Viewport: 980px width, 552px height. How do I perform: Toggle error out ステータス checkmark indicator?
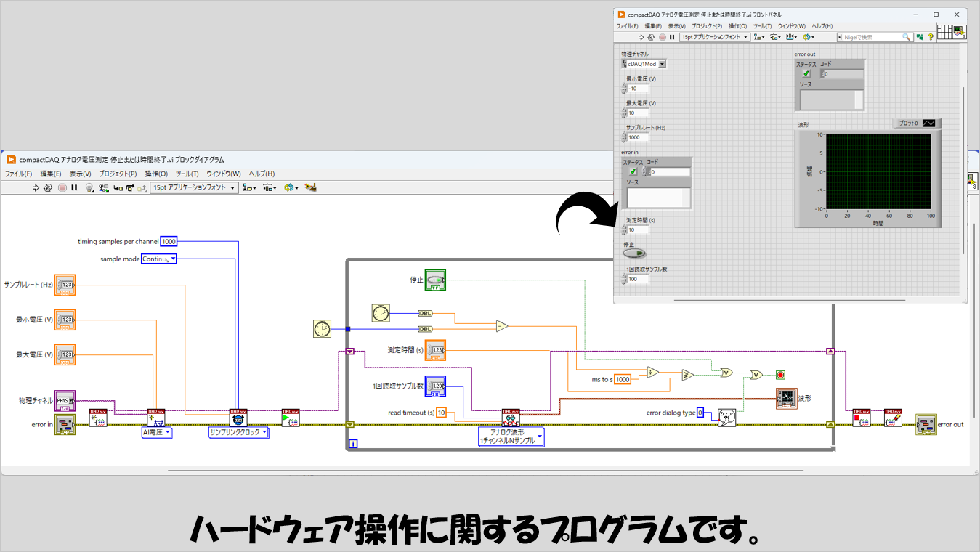806,73
